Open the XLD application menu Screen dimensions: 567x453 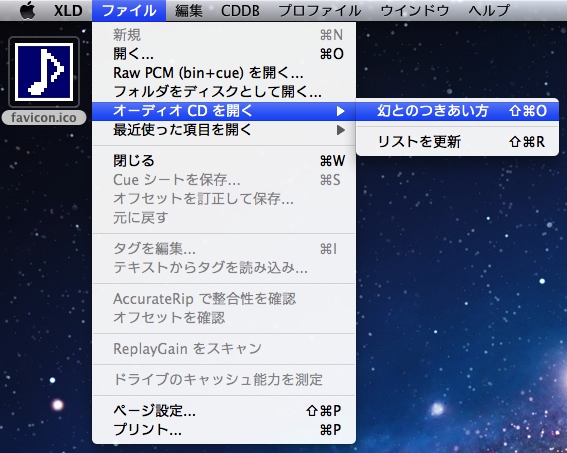68,10
